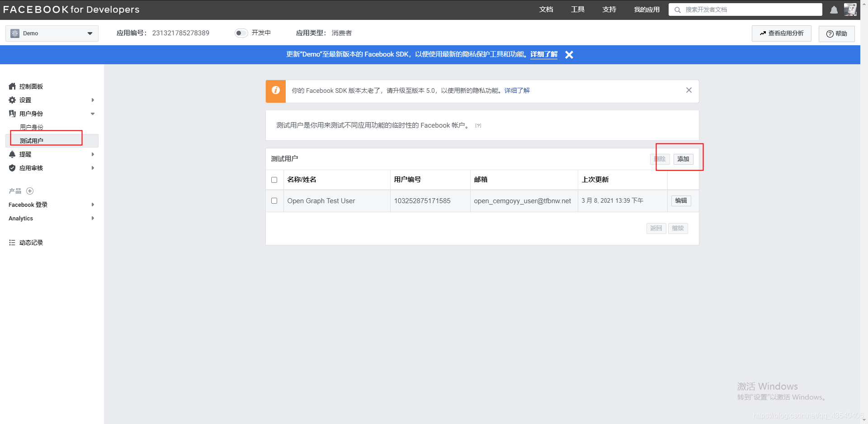Screen dimensions: 868x424
Task: Click the app review shield icon
Action: click(12, 168)
